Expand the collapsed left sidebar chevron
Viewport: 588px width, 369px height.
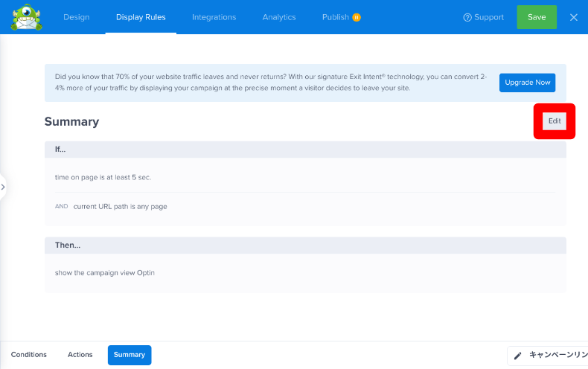(x=3, y=187)
